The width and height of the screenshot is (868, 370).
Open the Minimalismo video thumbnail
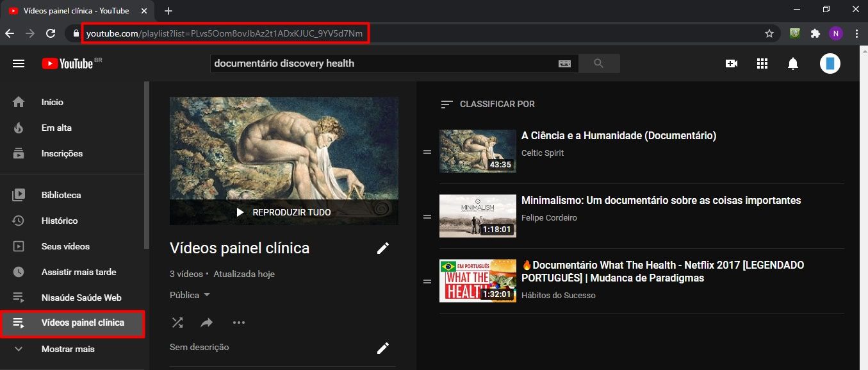click(478, 216)
